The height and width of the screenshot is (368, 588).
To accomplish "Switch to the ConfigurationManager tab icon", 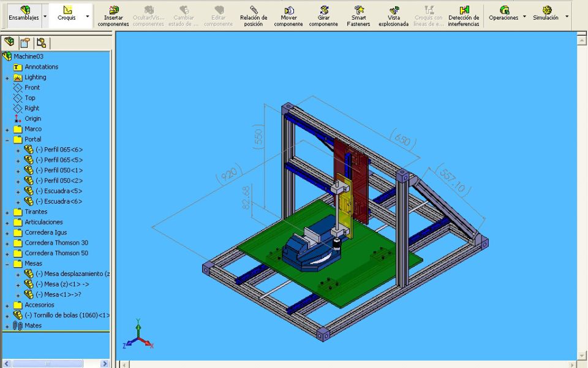I will [41, 43].
